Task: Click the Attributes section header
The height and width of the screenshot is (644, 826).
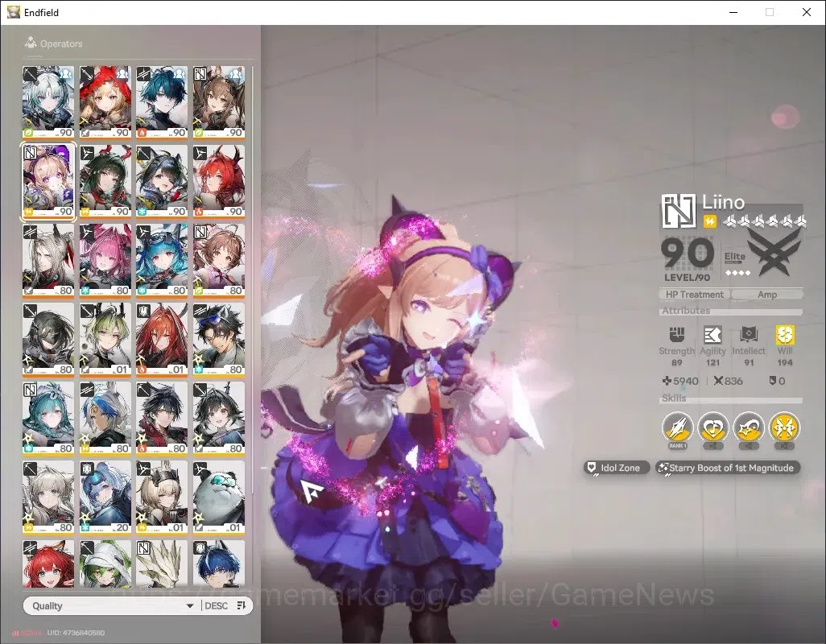Action: 686,311
